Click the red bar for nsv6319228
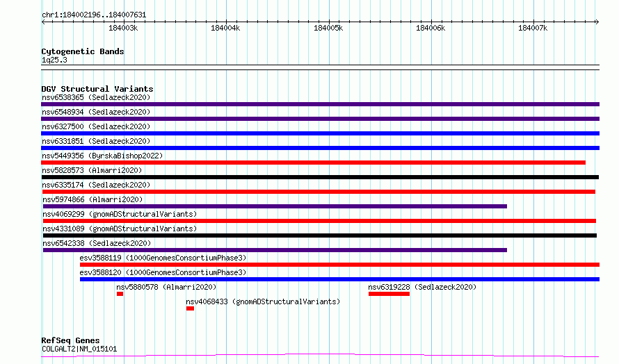This screenshot has width=619, height=364. 389,294
